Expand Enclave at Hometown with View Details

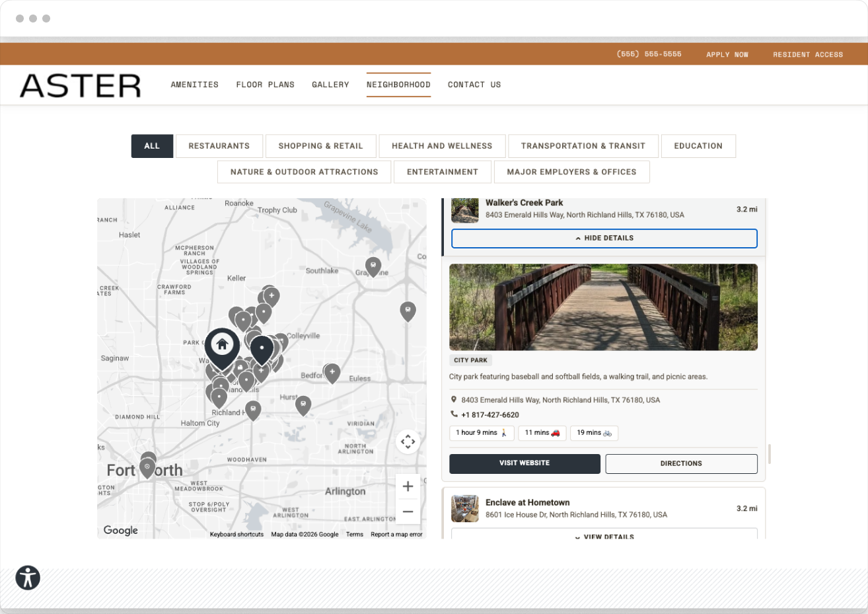coord(604,534)
